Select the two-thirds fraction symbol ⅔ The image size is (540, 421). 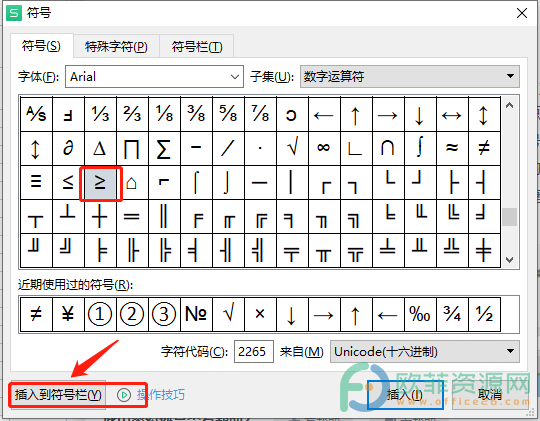(132, 114)
